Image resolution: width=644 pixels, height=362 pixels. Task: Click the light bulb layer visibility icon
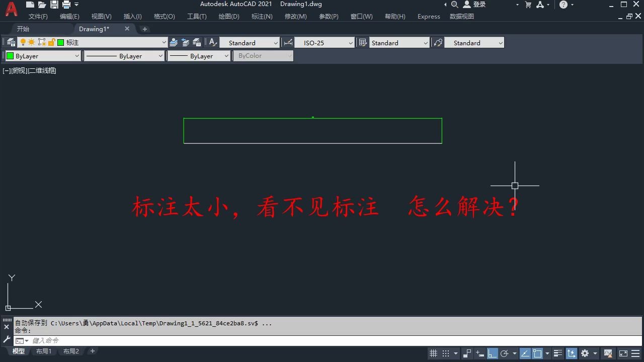tap(23, 42)
